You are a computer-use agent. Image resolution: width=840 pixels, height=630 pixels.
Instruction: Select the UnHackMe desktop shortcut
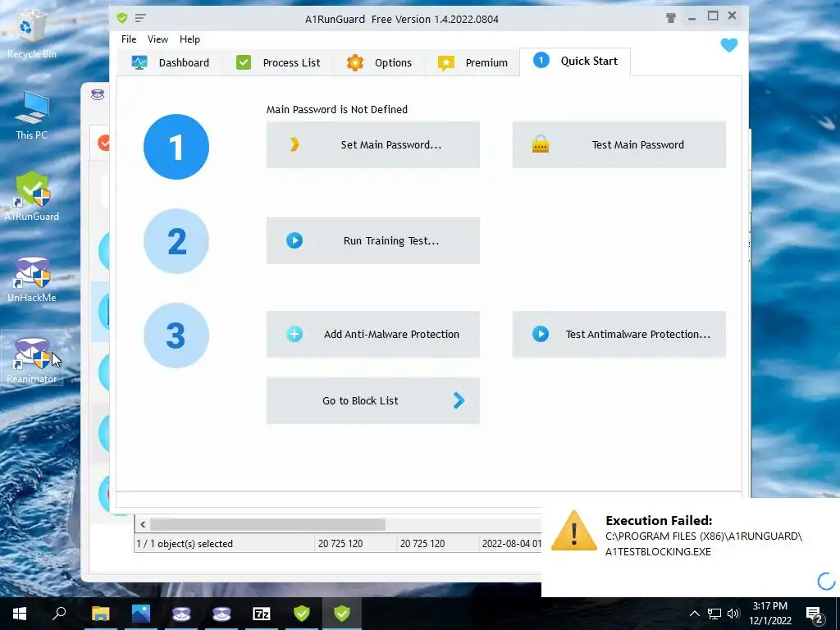click(32, 279)
